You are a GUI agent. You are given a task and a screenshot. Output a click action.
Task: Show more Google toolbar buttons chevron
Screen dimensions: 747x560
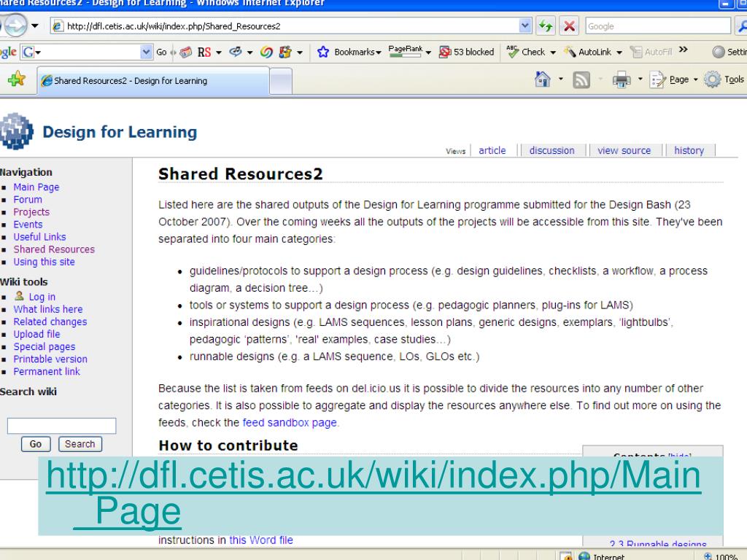tap(683, 50)
